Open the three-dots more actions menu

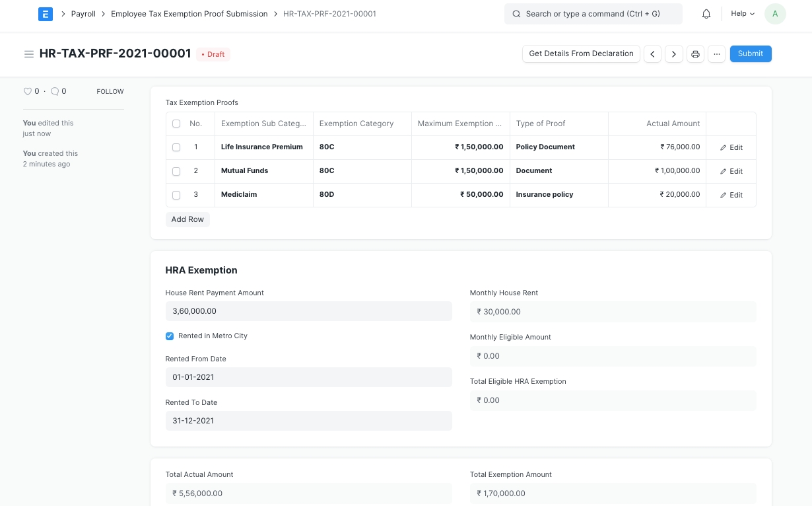tap(716, 54)
